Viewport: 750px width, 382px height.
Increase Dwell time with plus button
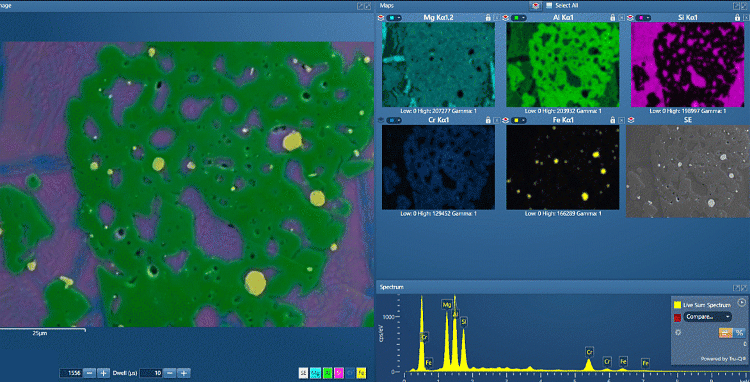[x=185, y=373]
